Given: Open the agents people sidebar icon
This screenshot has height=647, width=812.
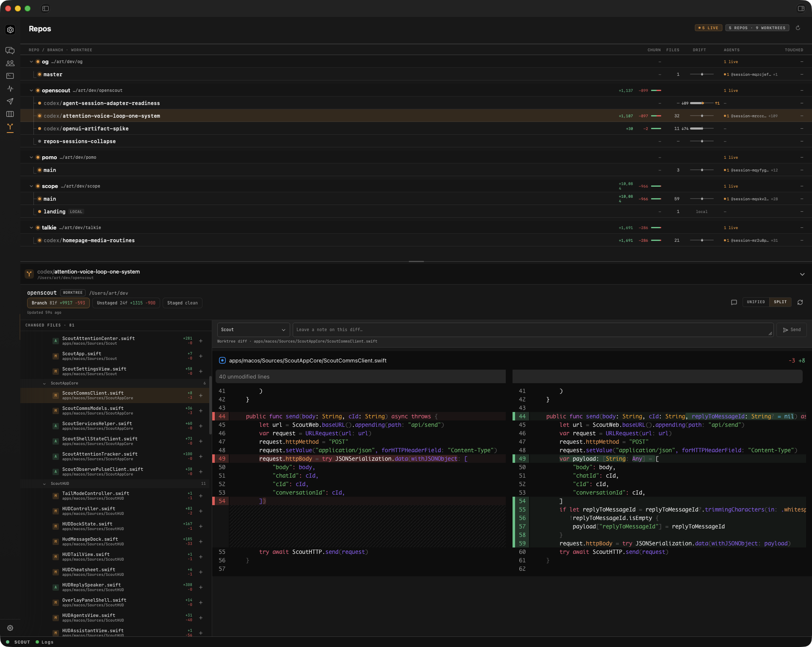Looking at the screenshot, I should pyautogui.click(x=10, y=63).
